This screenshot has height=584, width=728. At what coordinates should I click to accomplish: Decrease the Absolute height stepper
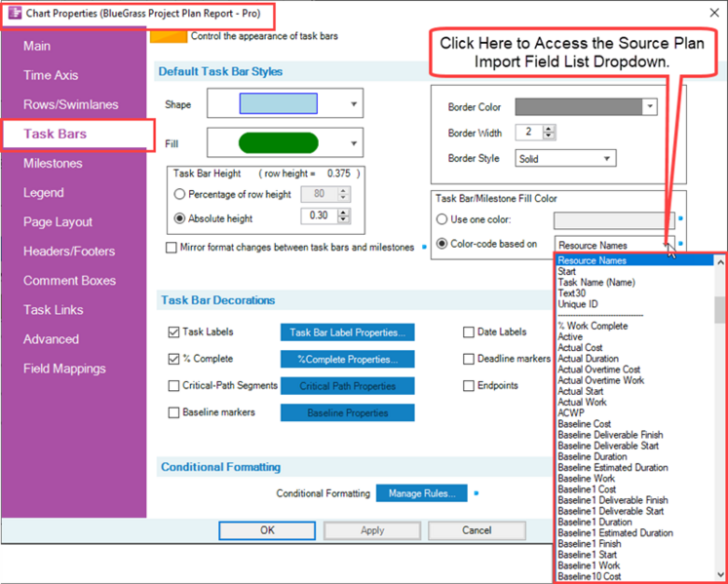click(x=343, y=219)
